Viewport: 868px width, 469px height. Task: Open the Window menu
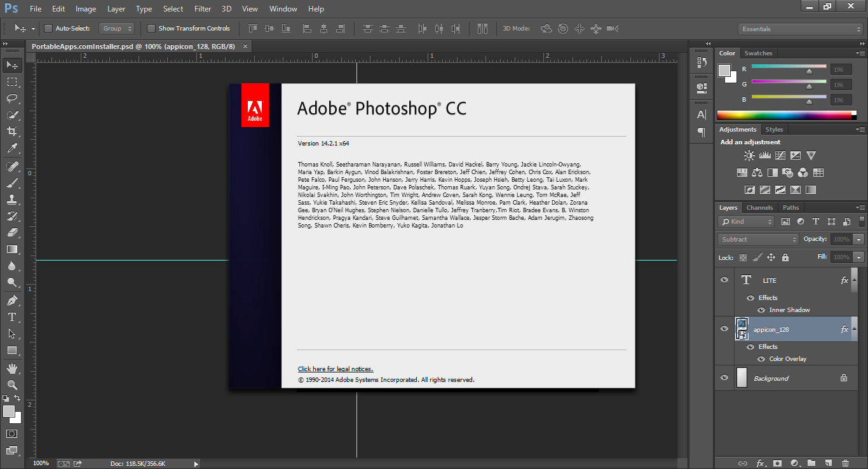pyautogui.click(x=283, y=9)
